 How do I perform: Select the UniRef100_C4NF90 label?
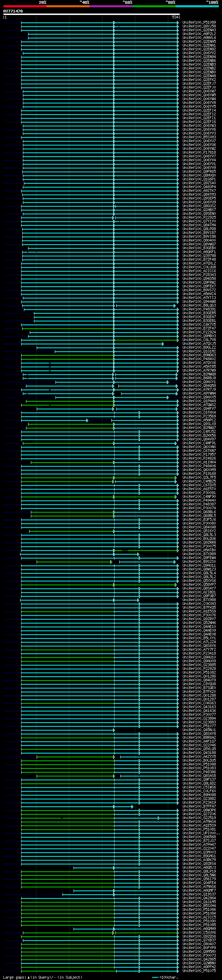pyautogui.click(x=199, y=496)
